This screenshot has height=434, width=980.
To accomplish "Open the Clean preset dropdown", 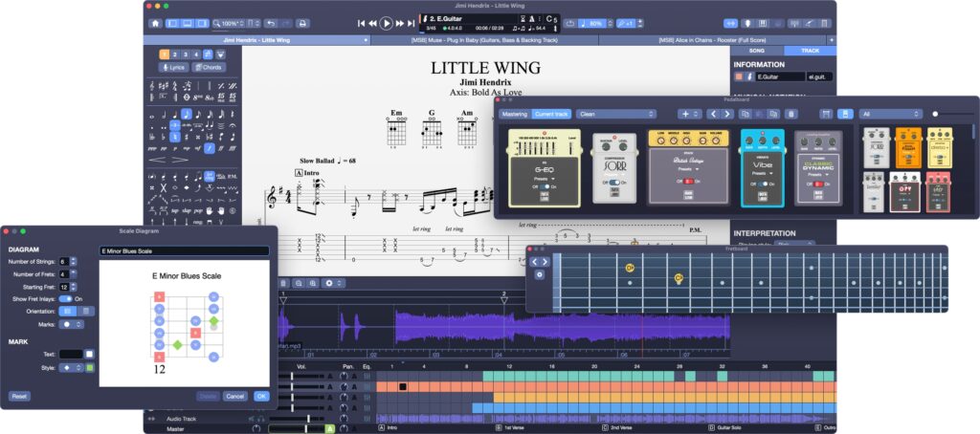I will pos(615,114).
